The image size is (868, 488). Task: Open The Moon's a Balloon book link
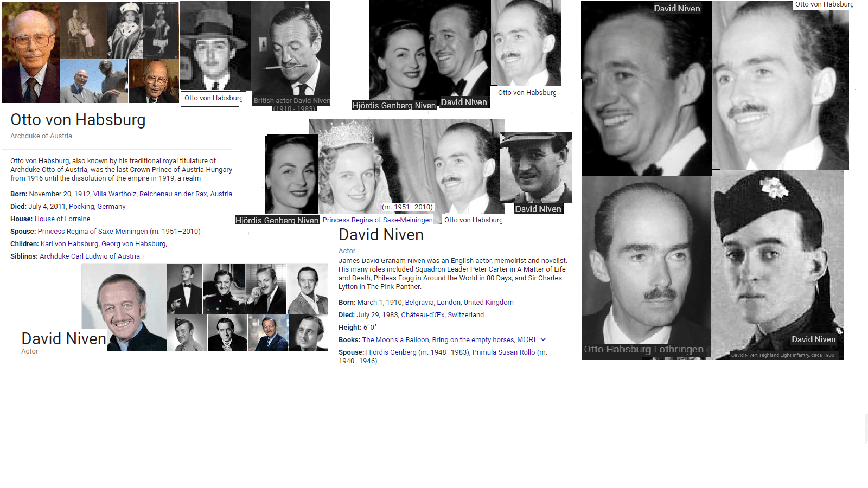pyautogui.click(x=395, y=340)
